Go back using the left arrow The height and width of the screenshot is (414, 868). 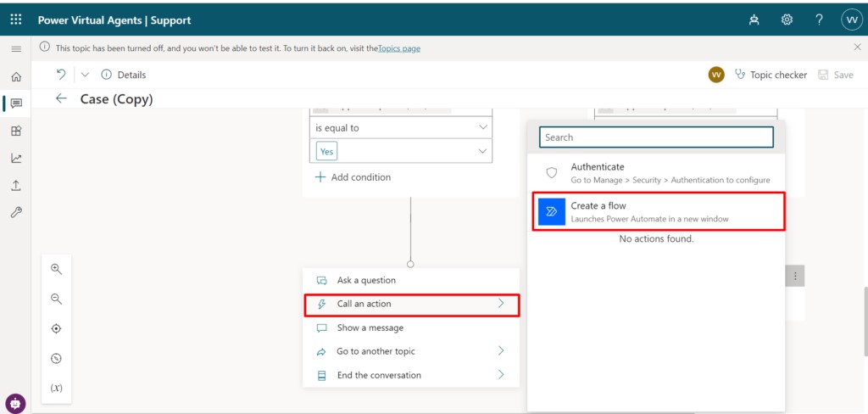(61, 98)
